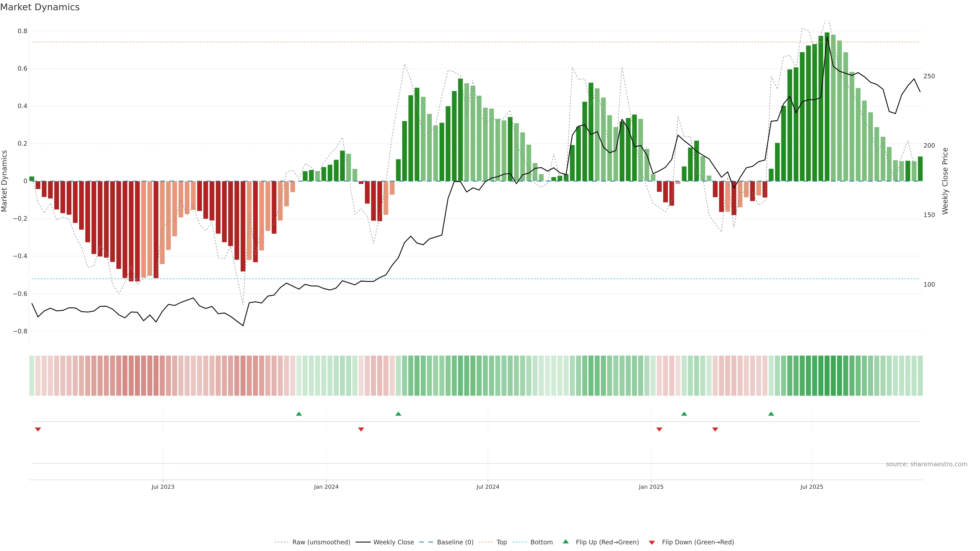
Task: Click the second red Flip Down triangle after Jan 2025
Action: [715, 429]
